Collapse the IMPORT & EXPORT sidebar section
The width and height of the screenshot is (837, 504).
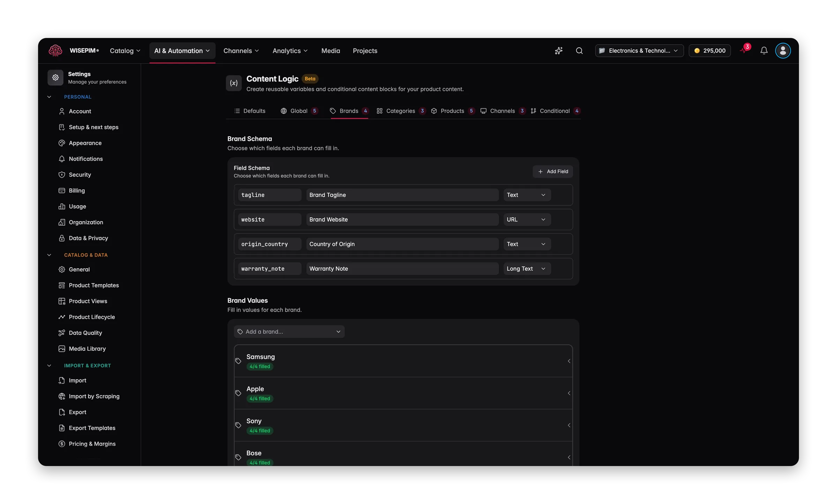click(x=49, y=366)
